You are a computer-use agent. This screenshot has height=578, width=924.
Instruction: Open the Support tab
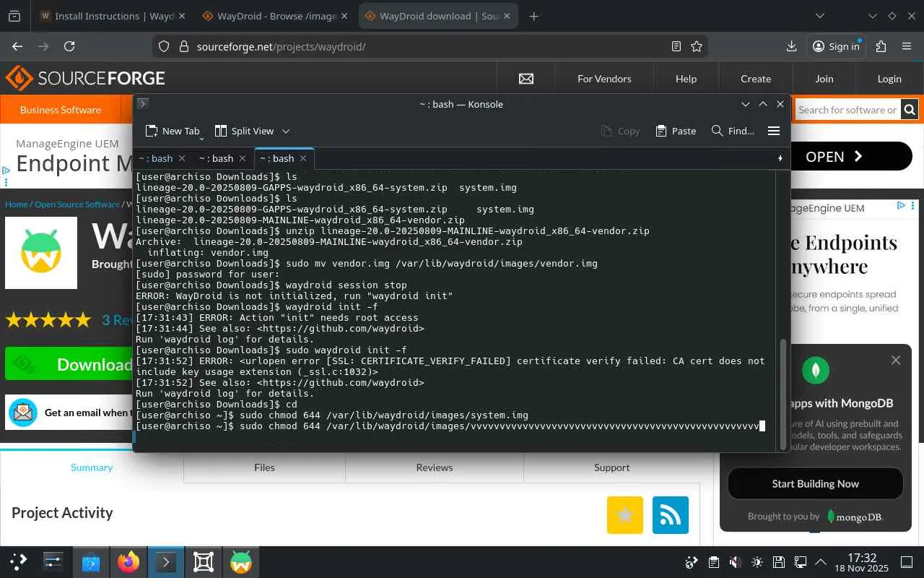tap(612, 467)
